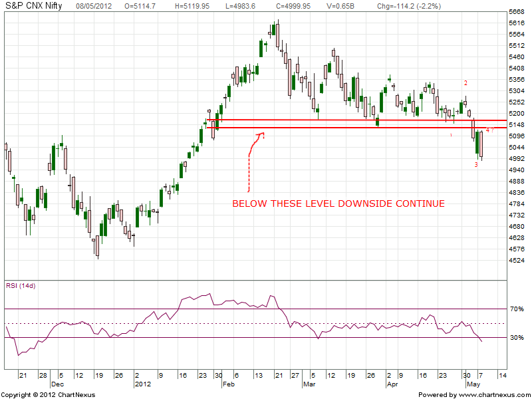Click the 5668 price axis label

517,12
